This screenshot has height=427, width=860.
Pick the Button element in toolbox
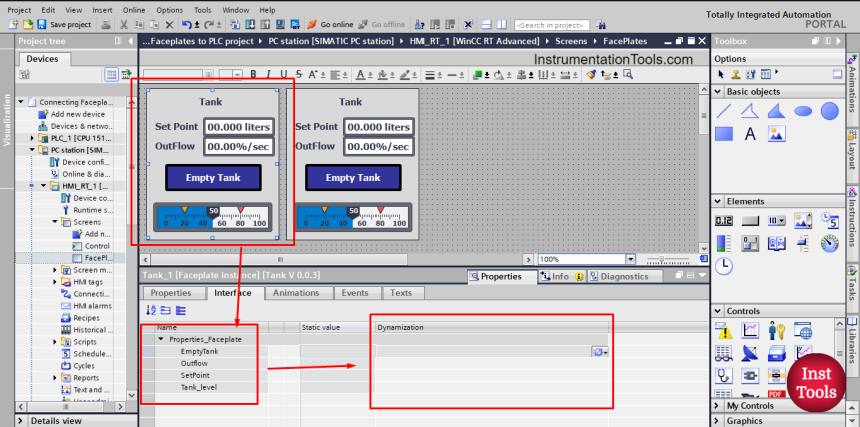pos(750,221)
